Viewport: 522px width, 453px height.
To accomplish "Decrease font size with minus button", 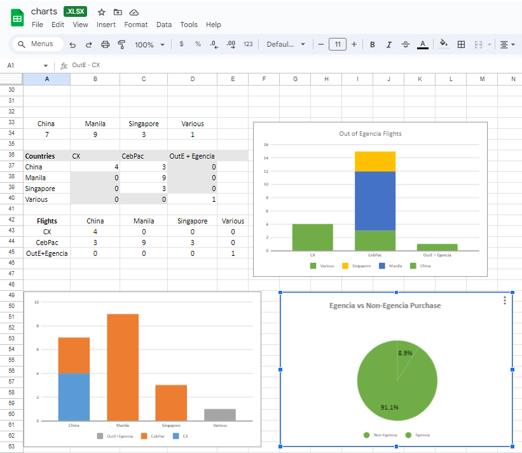I will [x=321, y=44].
